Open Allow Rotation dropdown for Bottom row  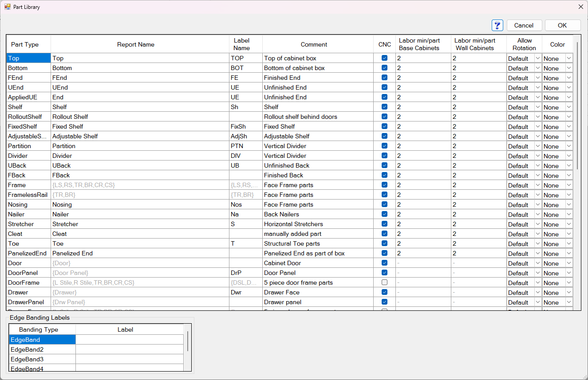[537, 68]
